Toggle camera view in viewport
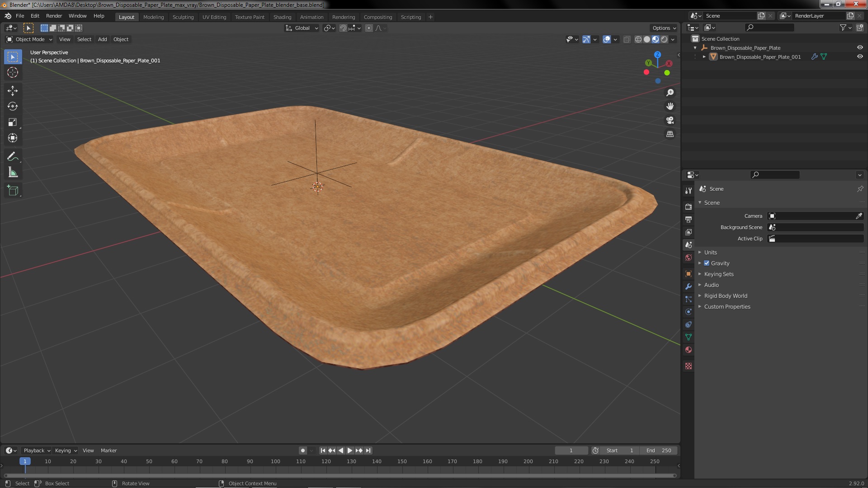868x488 pixels. (670, 120)
